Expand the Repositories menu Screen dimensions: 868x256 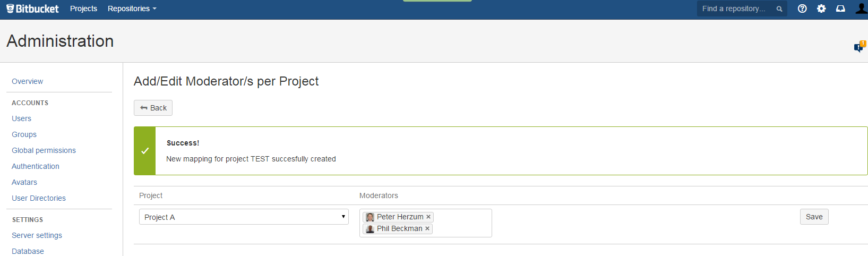[132, 8]
